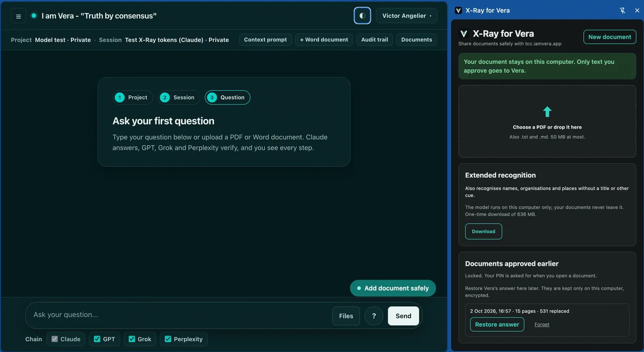Send the question
The width and height of the screenshot is (644, 352).
pos(403,316)
